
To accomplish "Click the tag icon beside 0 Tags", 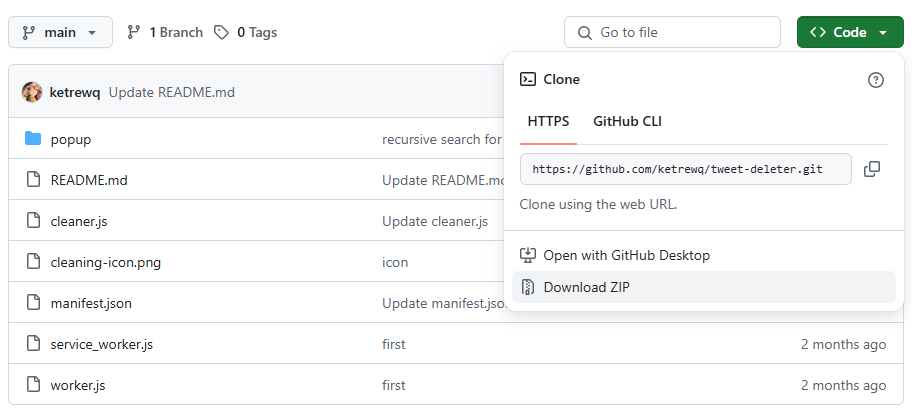I will (221, 33).
